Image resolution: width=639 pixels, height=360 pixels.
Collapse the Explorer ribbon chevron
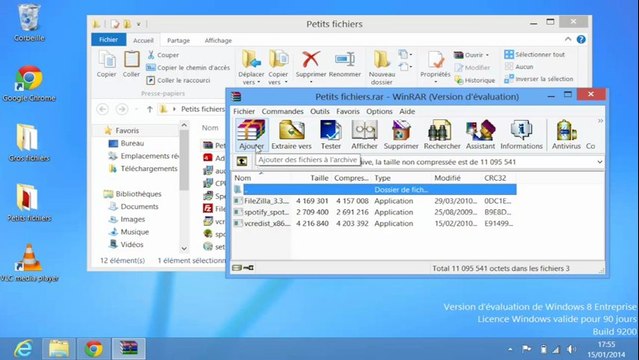568,39
